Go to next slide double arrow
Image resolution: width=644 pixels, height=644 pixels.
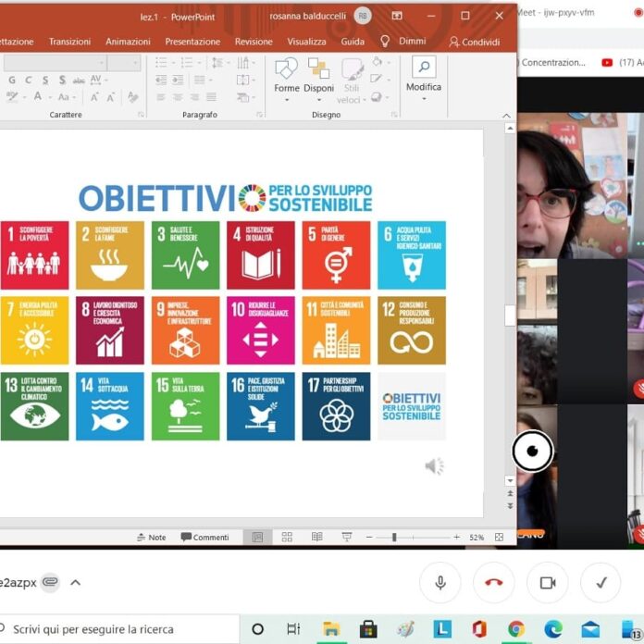point(510,506)
